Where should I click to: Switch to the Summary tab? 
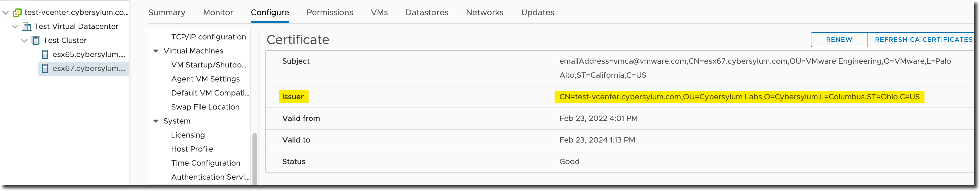[167, 13]
